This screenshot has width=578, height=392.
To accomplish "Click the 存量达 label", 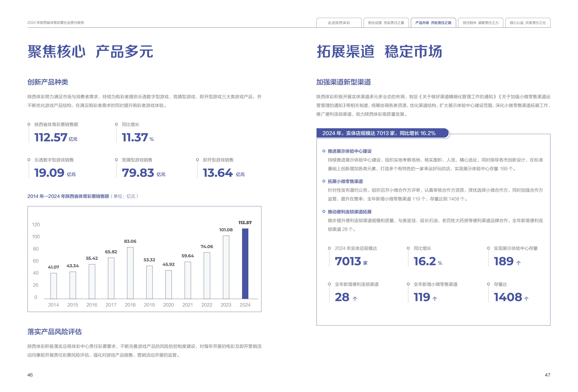I will [x=500, y=284].
